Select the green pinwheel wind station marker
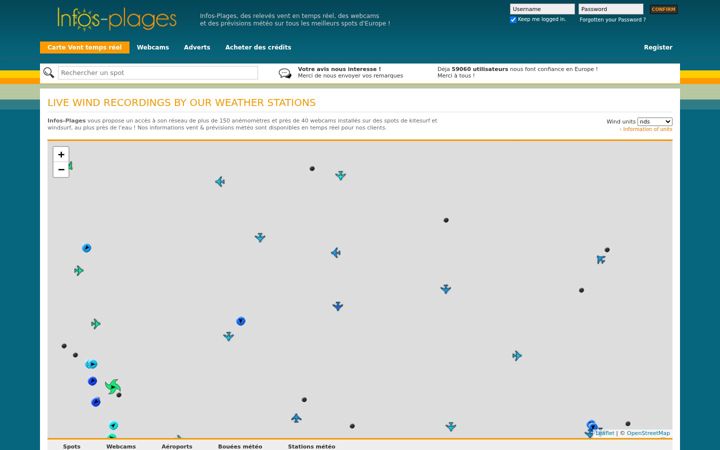The image size is (720, 450). coord(112,387)
